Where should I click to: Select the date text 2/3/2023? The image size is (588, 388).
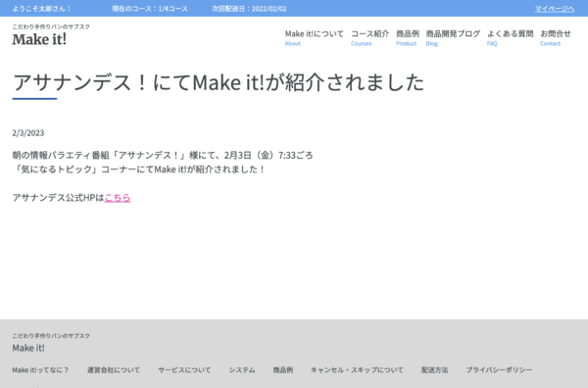[x=28, y=133]
